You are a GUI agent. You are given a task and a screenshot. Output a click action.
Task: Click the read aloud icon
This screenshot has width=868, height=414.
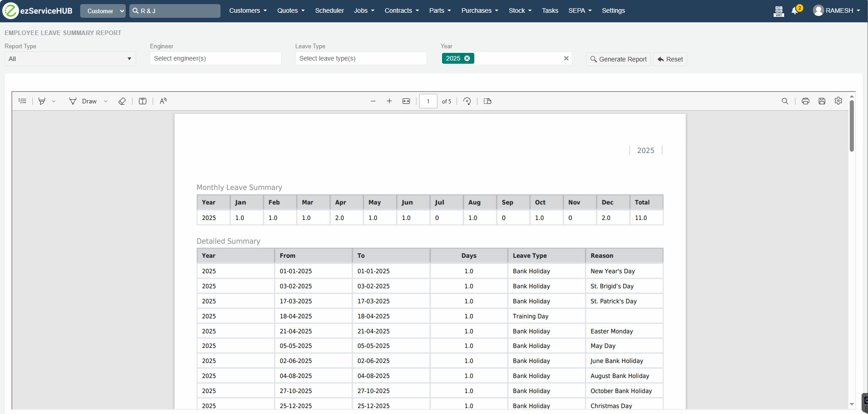pos(163,101)
